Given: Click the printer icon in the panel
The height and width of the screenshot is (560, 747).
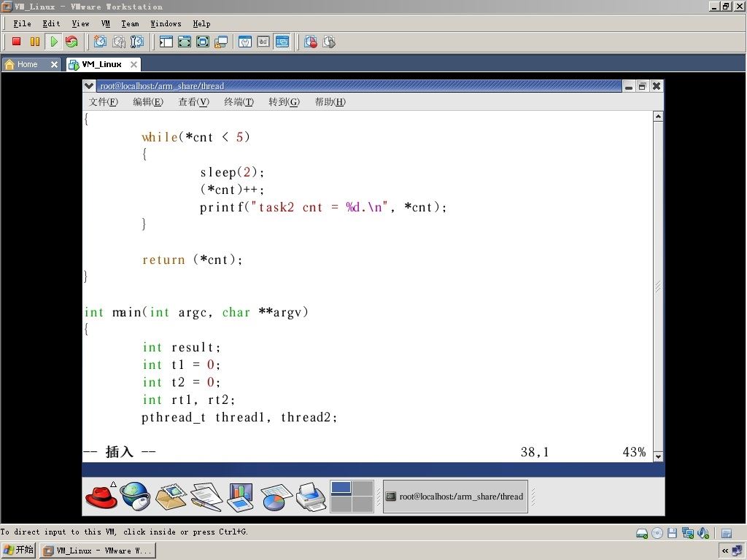Looking at the screenshot, I should [311, 496].
